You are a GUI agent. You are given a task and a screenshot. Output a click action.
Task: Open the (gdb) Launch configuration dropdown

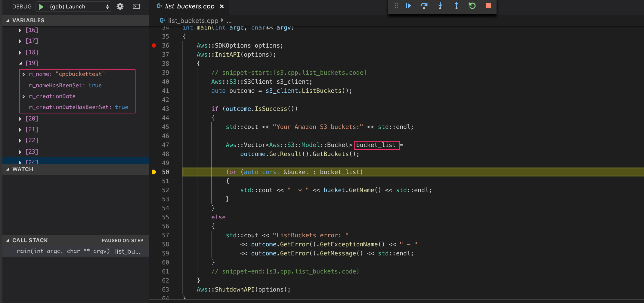pos(79,7)
